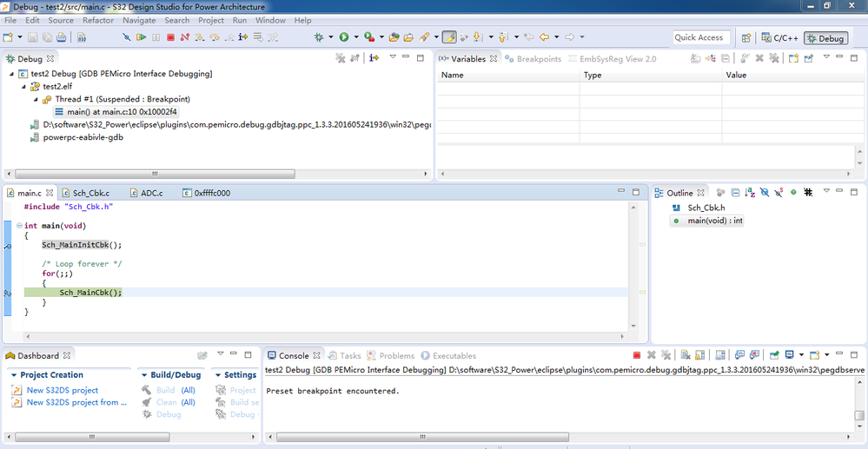Open the dropdown arrow next to Debug bug icon

pyautogui.click(x=331, y=37)
